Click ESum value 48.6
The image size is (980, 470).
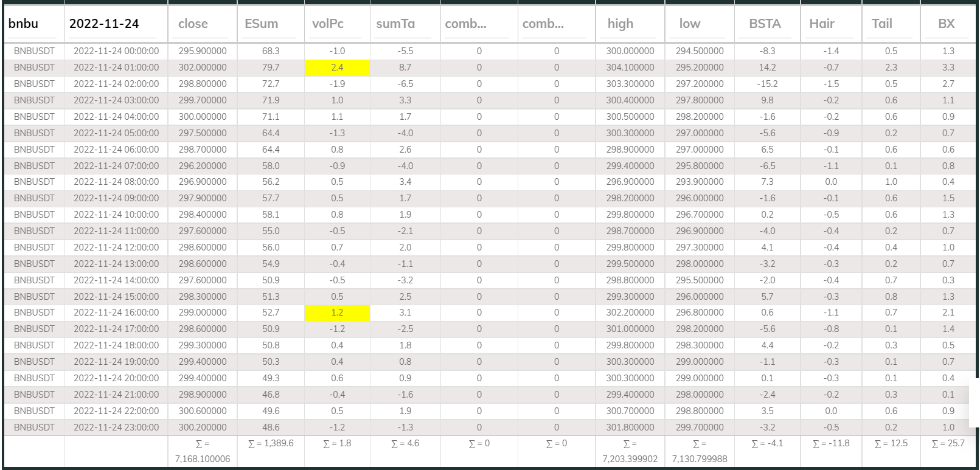271,427
